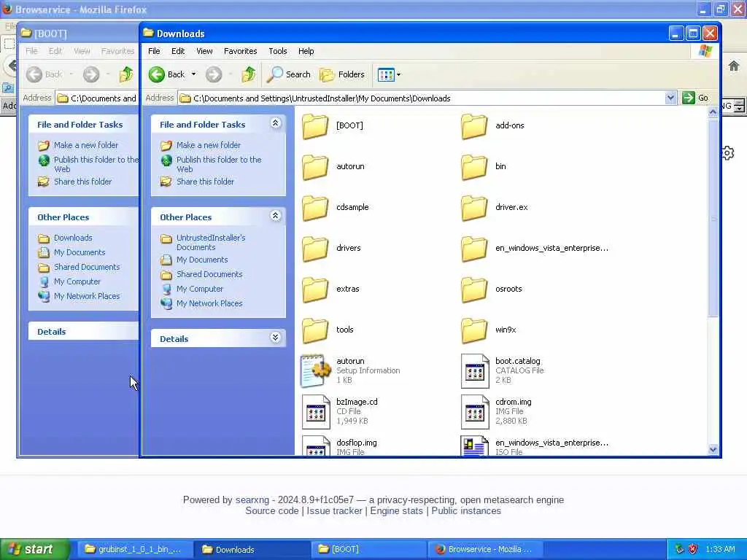Select the tools folder
The height and width of the screenshot is (560, 747).
(x=328, y=330)
